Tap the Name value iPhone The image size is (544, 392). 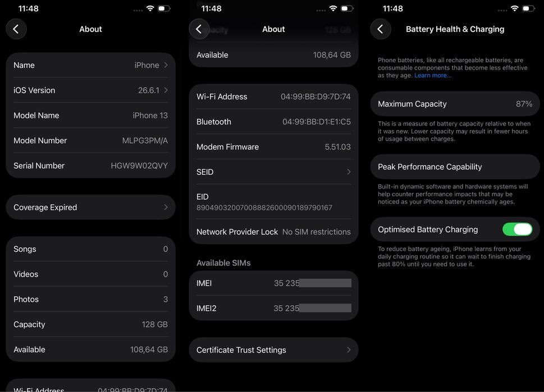tap(147, 65)
